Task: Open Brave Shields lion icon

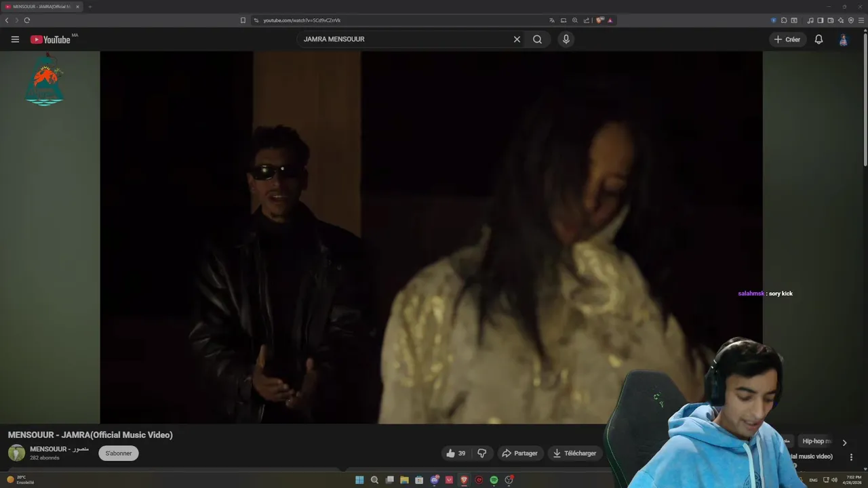Action: pyautogui.click(x=599, y=20)
